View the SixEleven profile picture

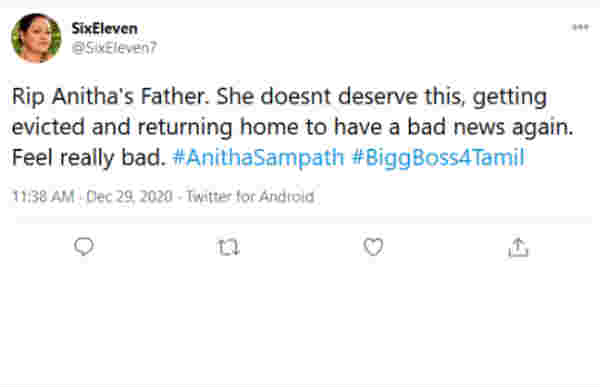[36, 38]
